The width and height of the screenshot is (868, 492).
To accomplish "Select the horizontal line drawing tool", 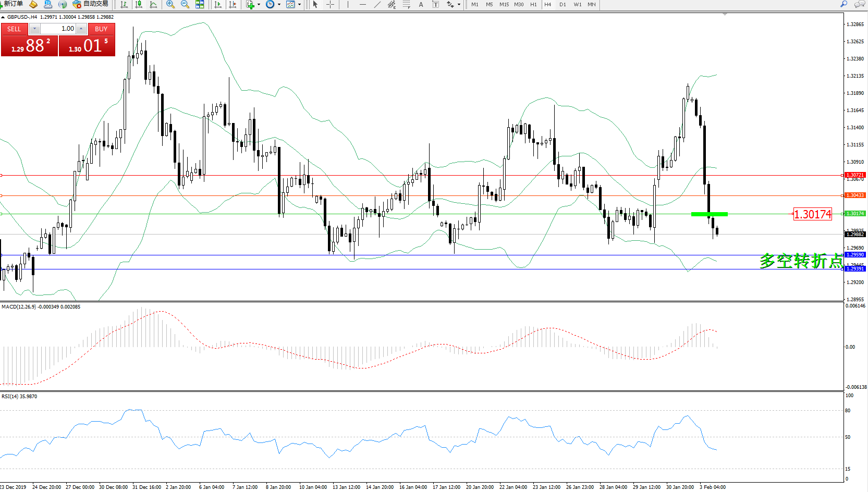I will click(x=362, y=4).
